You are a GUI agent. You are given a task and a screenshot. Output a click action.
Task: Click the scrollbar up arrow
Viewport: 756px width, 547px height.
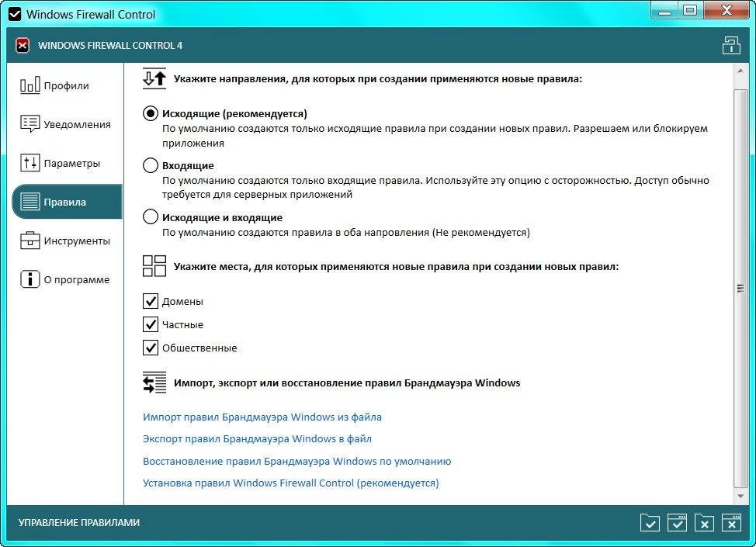740,71
